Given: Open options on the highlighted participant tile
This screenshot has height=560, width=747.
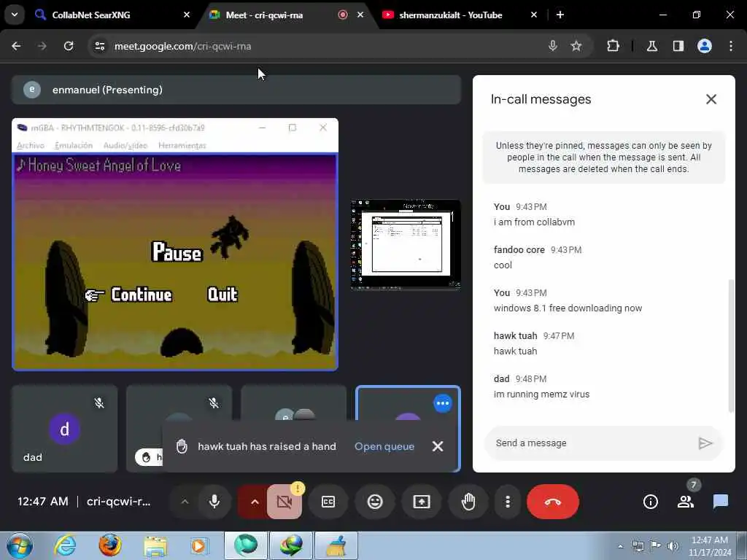Looking at the screenshot, I should pyautogui.click(x=443, y=403).
